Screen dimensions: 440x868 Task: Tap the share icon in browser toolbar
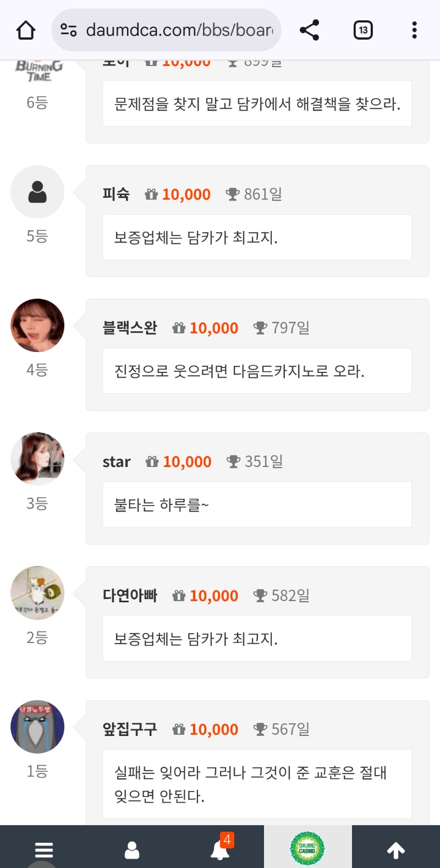click(310, 30)
